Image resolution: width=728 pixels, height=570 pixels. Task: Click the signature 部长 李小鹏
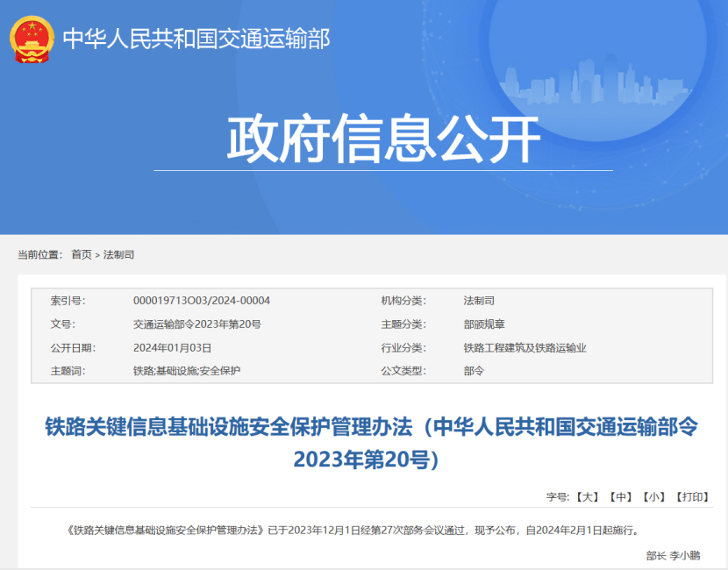pos(673,555)
